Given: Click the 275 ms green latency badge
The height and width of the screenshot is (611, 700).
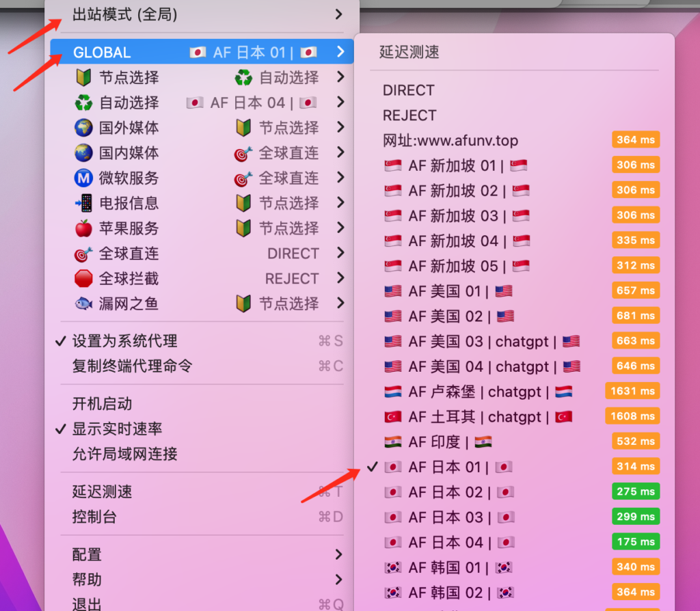Looking at the screenshot, I should tap(636, 491).
